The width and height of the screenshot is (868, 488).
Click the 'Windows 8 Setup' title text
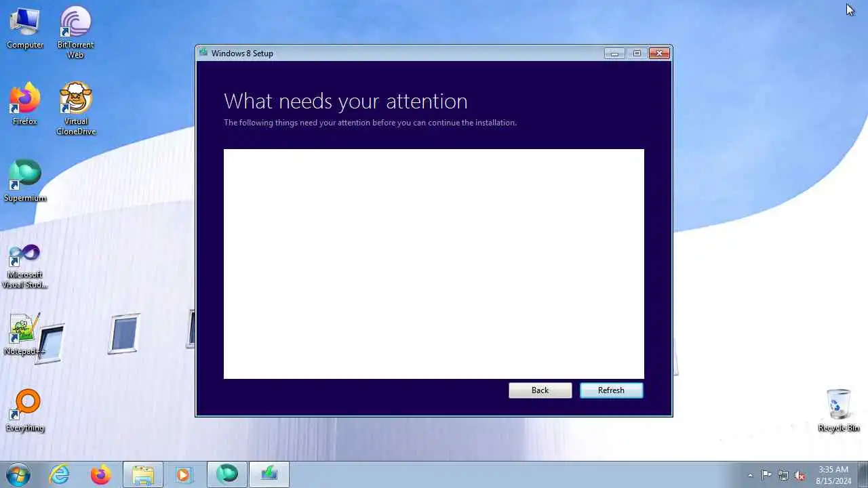(x=242, y=53)
